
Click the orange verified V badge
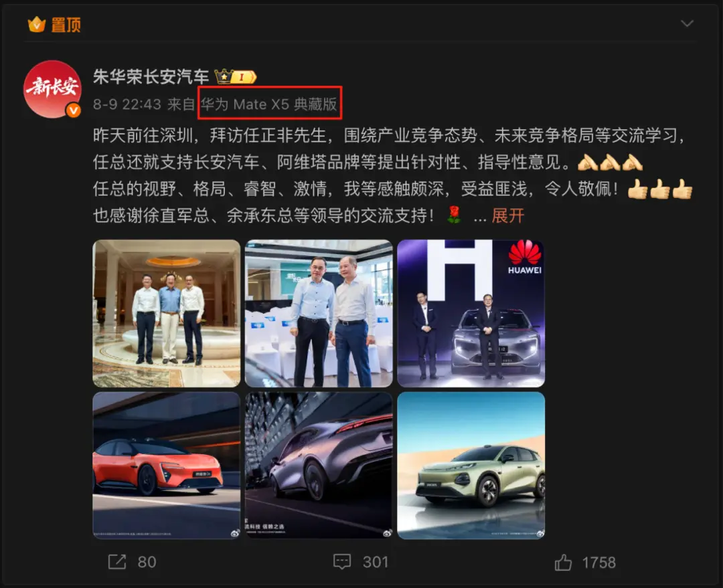(74, 110)
